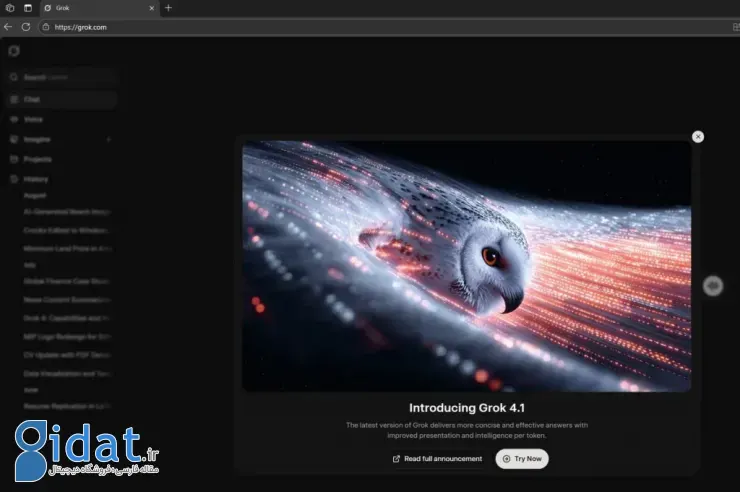Click the Try Now button

[x=522, y=459]
